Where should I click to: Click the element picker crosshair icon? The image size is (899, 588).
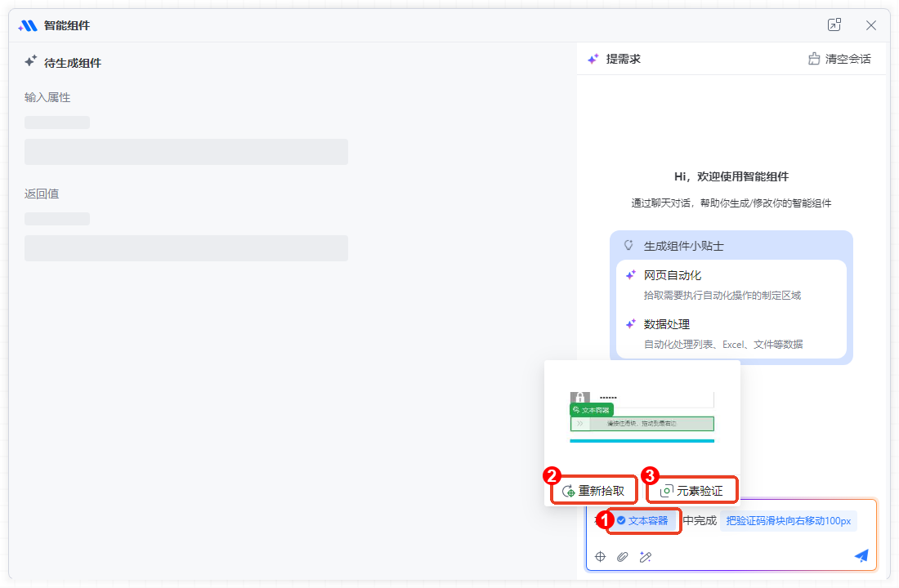click(x=600, y=556)
